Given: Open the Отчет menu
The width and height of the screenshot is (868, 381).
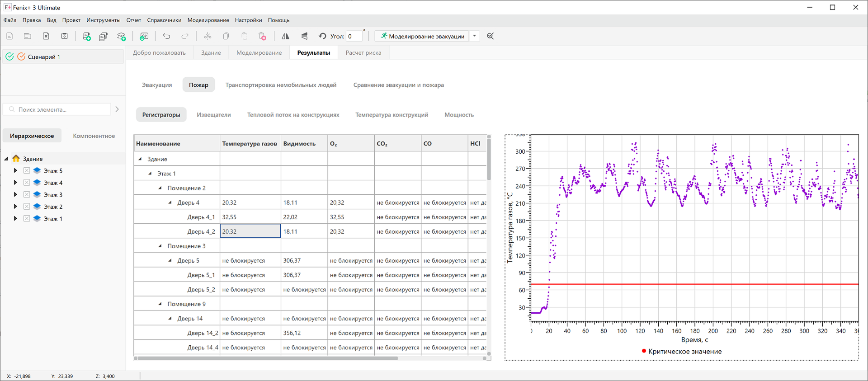Looking at the screenshot, I should click(134, 20).
